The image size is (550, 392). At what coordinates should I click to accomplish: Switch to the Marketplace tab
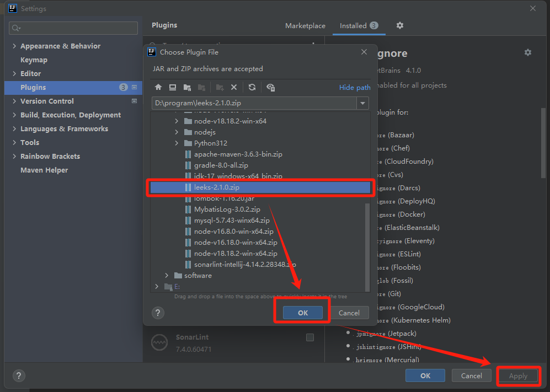tap(305, 25)
